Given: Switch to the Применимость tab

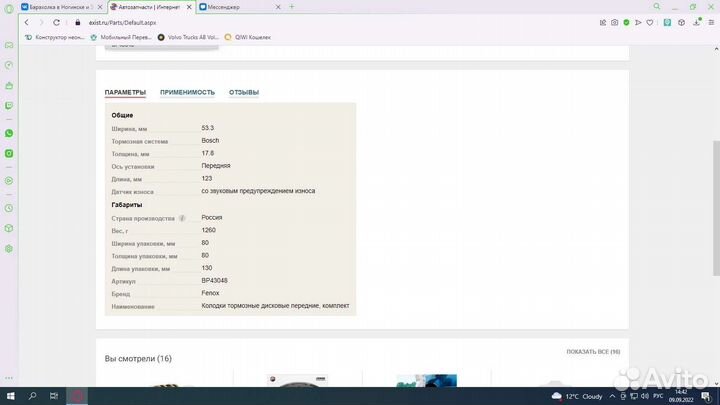Looking at the screenshot, I should tap(187, 92).
